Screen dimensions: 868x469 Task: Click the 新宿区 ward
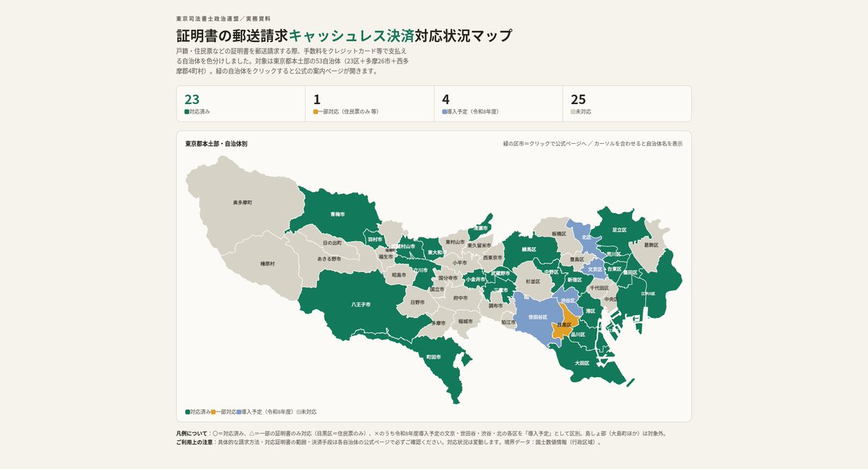[x=574, y=279]
